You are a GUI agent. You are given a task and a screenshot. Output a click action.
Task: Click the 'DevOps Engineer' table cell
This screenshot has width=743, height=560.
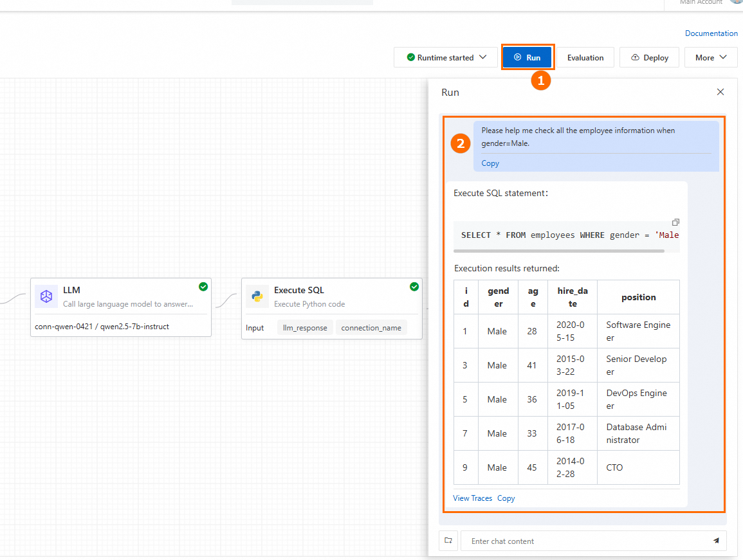(x=638, y=399)
